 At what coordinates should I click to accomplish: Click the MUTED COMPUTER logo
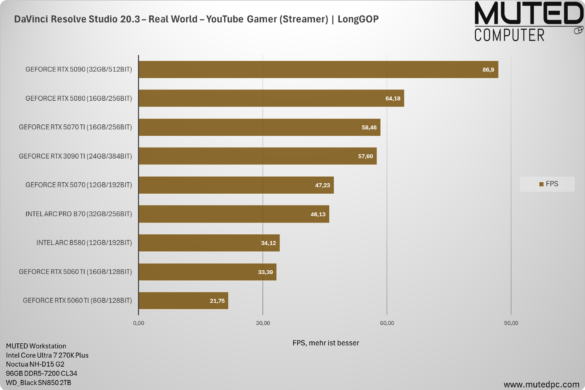[x=529, y=22]
